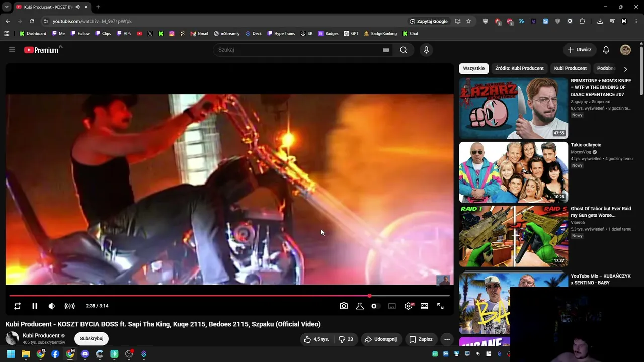The image size is (644, 362).
Task: Click the Utwórz create button
Action: [x=580, y=50]
